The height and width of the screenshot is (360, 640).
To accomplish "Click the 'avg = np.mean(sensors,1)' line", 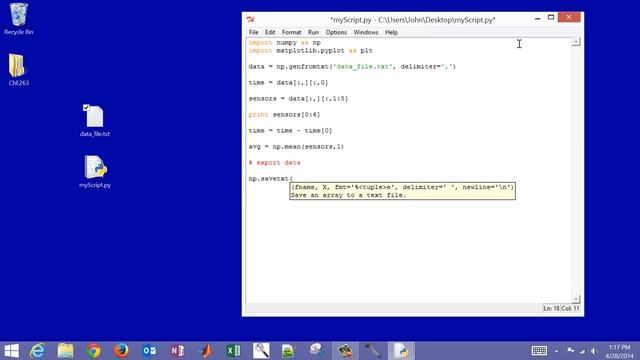I will point(296,147).
